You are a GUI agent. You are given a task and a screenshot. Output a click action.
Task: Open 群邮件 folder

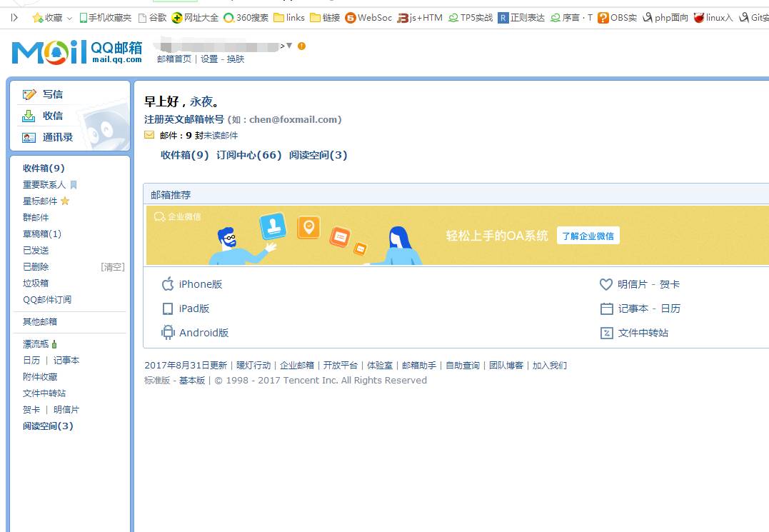(x=36, y=218)
